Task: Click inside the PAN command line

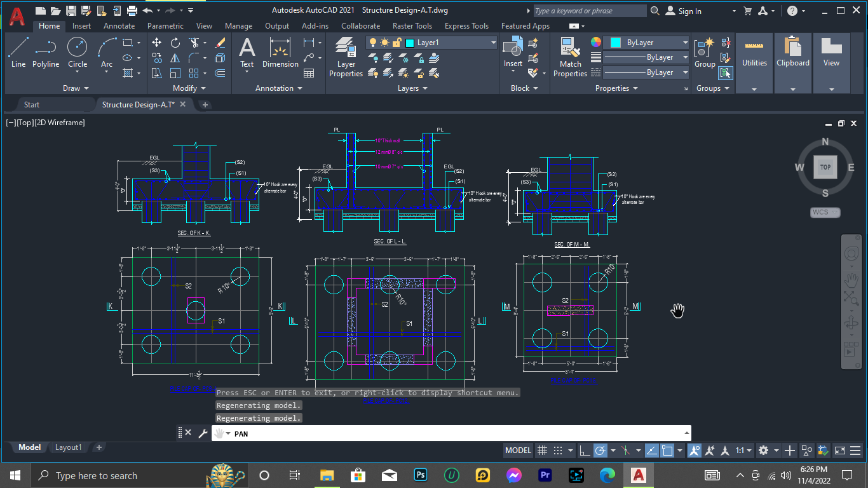Action: [381, 433]
